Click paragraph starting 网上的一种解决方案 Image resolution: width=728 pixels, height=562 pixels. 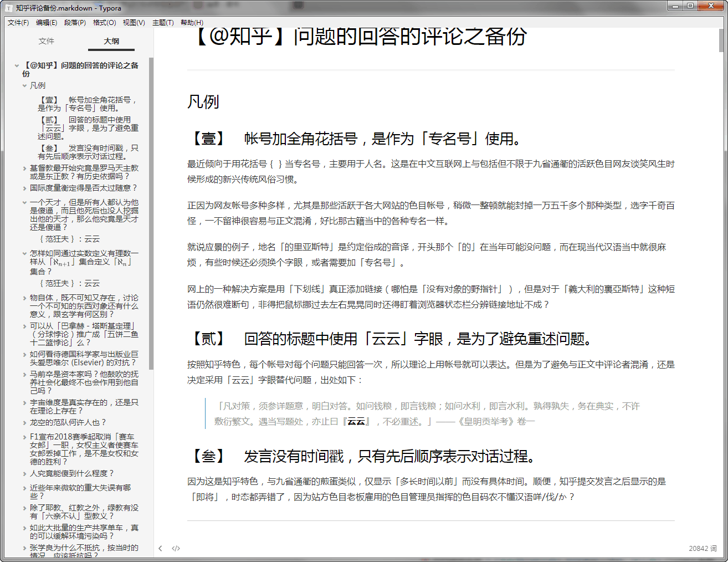430,297
